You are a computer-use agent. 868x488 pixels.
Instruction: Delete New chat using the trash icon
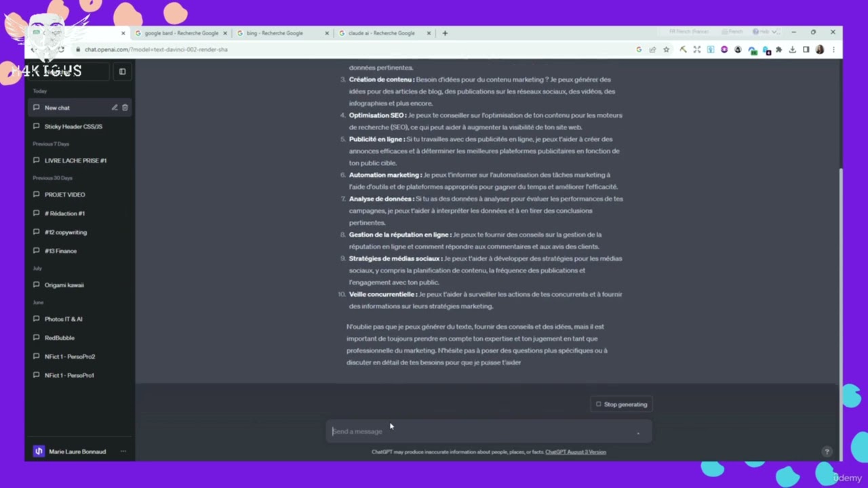tap(125, 108)
